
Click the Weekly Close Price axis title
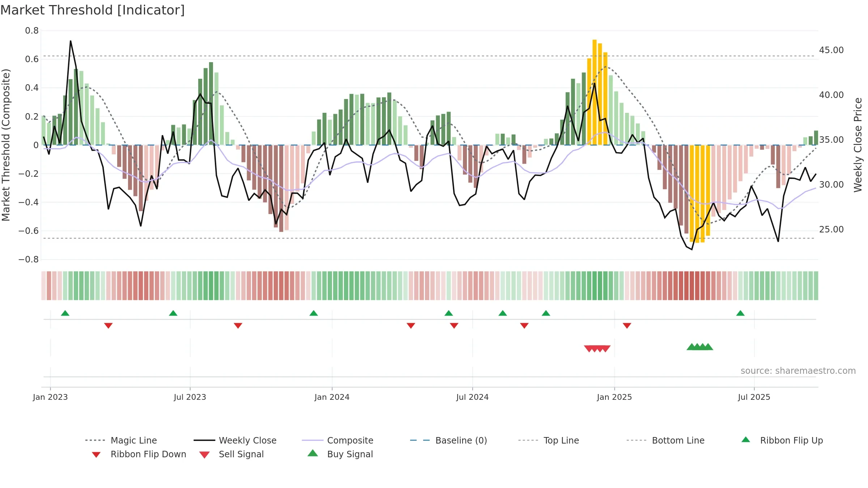(x=858, y=145)
